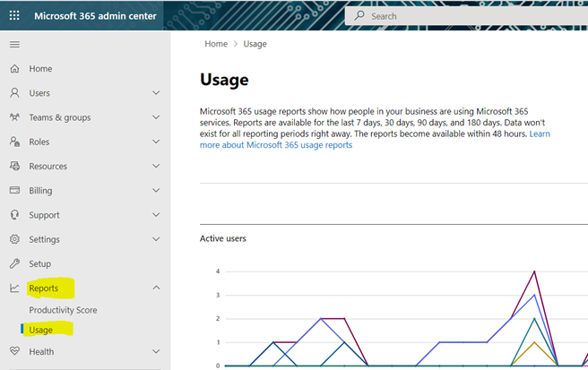588x370 pixels.
Task: Click the Teams & groups icon
Action: (14, 117)
